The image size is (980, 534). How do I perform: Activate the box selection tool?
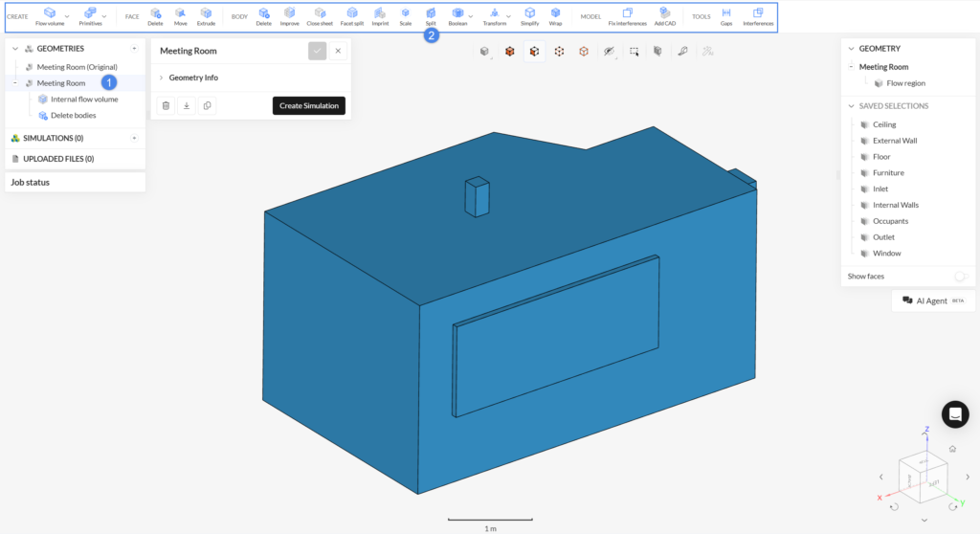click(634, 52)
